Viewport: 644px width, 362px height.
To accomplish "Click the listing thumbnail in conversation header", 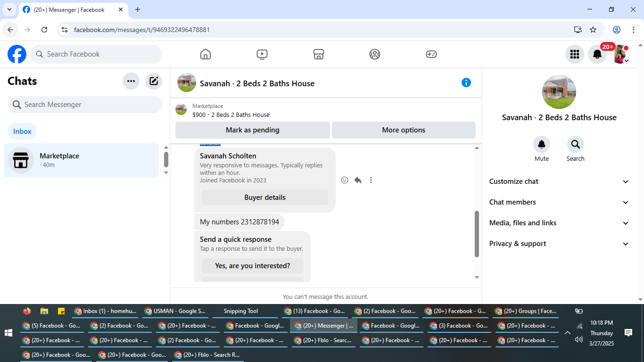I will pos(187,82).
